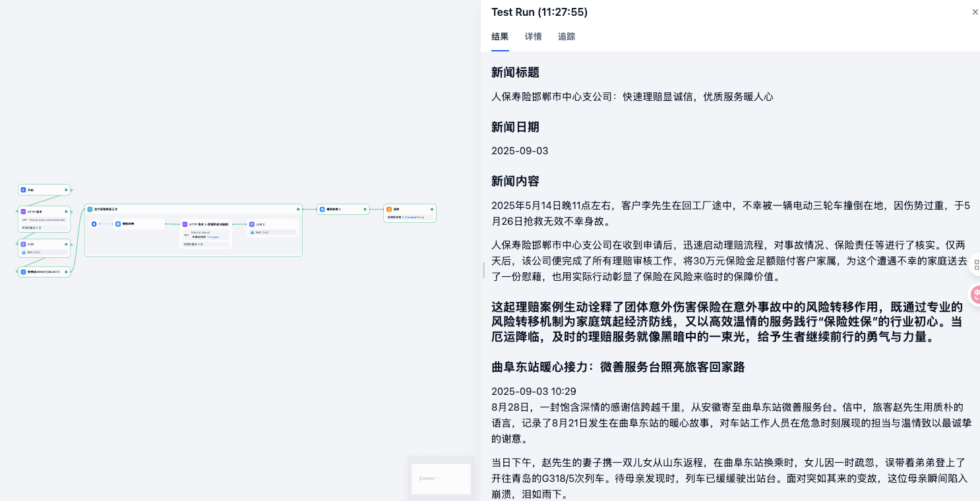Open the pink assistant avatar on the right edge
Screen dimensions: 980x501
(975, 294)
